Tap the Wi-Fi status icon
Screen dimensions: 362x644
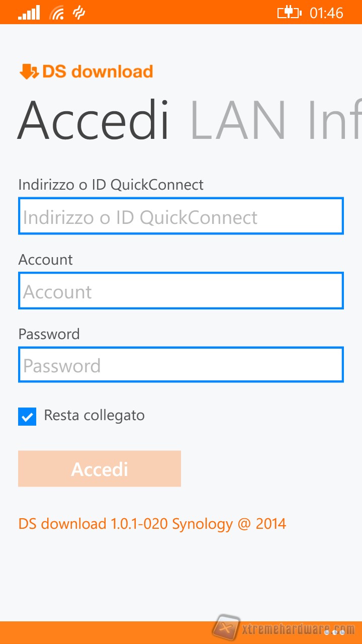pyautogui.click(x=57, y=13)
